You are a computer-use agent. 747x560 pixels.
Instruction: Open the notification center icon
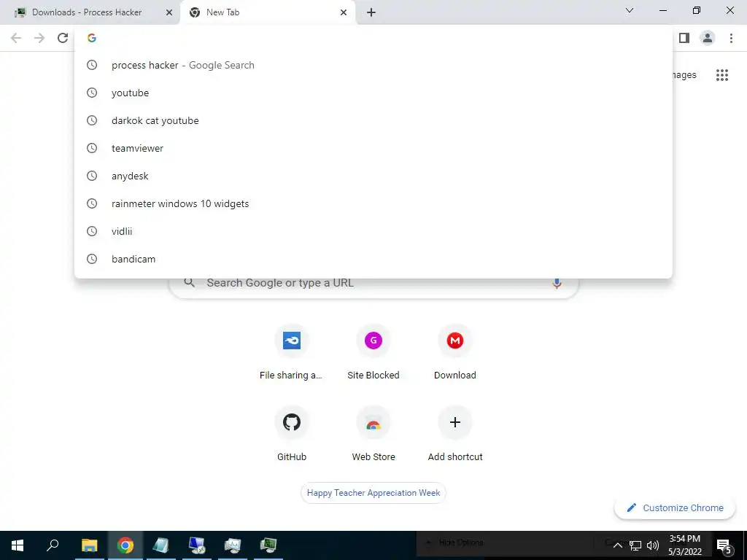tap(724, 545)
